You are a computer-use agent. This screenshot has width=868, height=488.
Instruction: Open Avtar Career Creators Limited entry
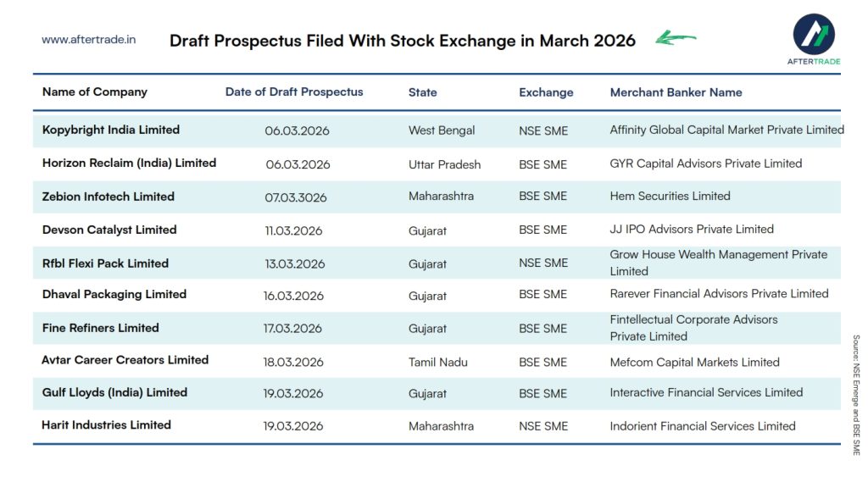125,360
